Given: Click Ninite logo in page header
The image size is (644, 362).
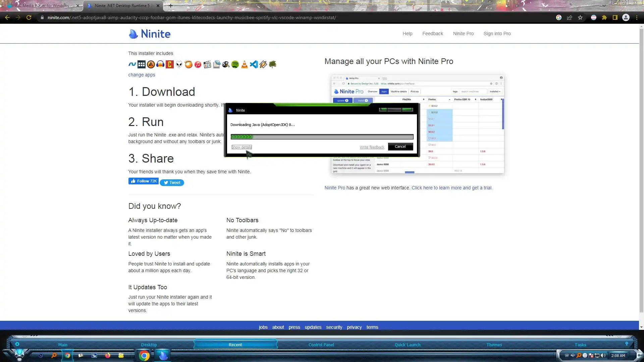Looking at the screenshot, I should [x=150, y=34].
